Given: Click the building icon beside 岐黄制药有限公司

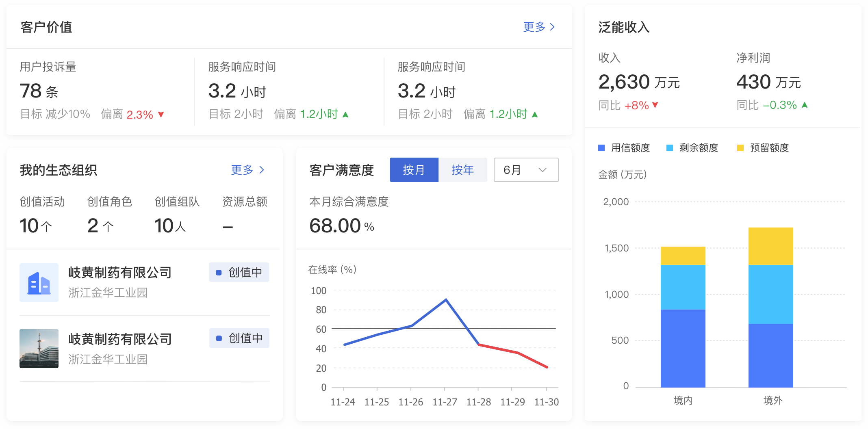Looking at the screenshot, I should 39,282.
